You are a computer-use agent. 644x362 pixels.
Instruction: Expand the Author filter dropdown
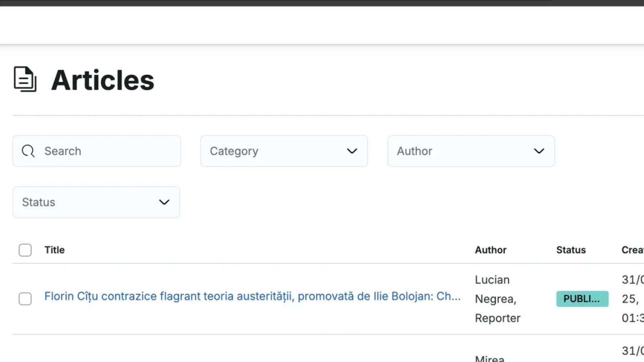471,151
